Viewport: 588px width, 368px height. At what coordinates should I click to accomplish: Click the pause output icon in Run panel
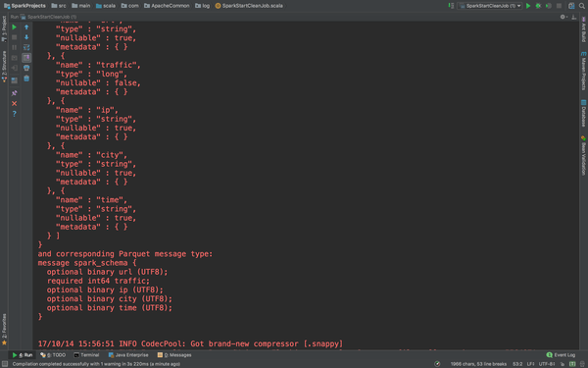click(15, 47)
